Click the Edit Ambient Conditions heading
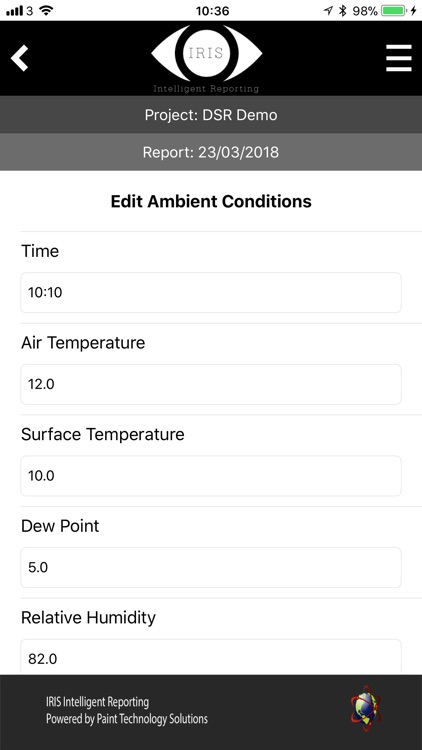Viewport: 422px width, 750px height. tap(211, 201)
